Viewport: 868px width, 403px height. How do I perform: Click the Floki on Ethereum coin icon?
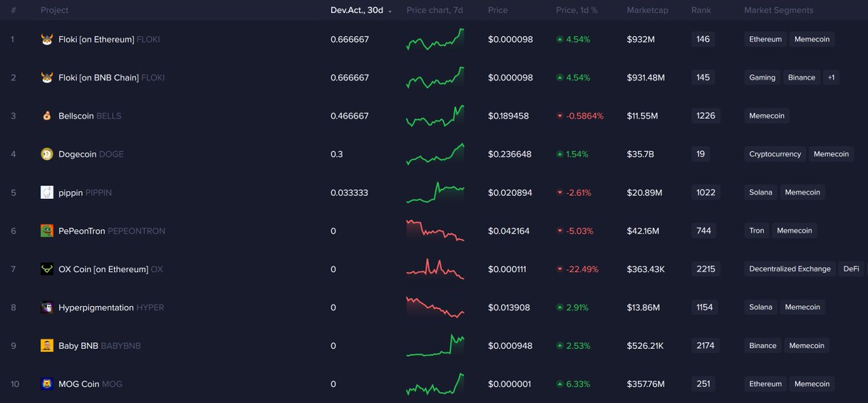47,39
